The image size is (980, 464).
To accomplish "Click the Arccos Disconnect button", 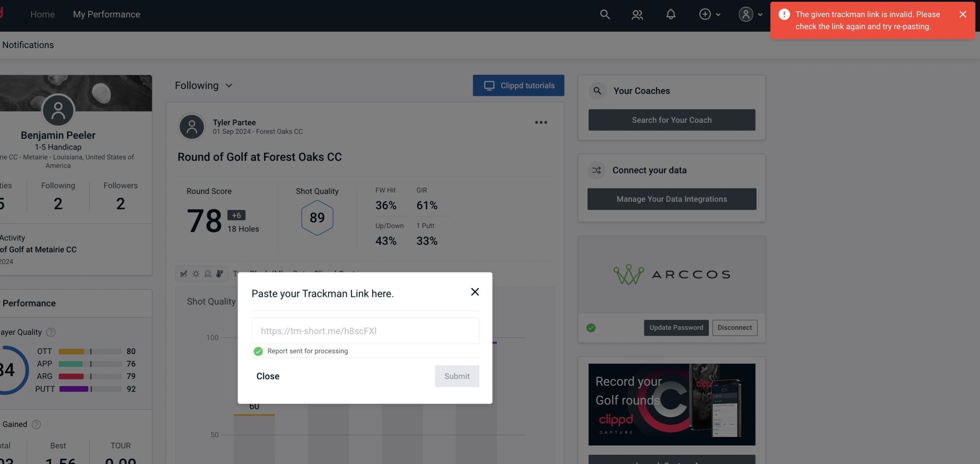I will coord(735,327).
